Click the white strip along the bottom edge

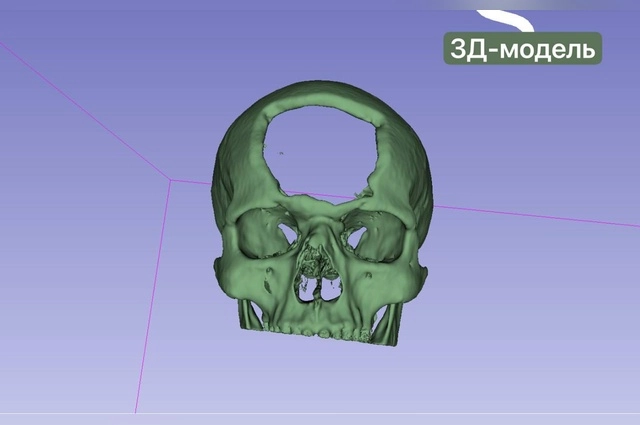pos(320,419)
